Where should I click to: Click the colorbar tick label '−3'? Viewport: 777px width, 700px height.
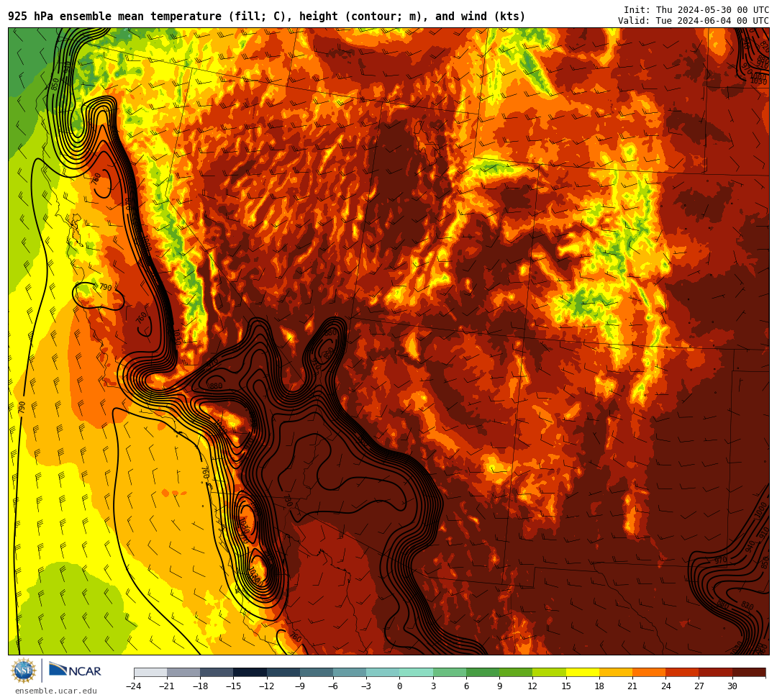(x=366, y=686)
